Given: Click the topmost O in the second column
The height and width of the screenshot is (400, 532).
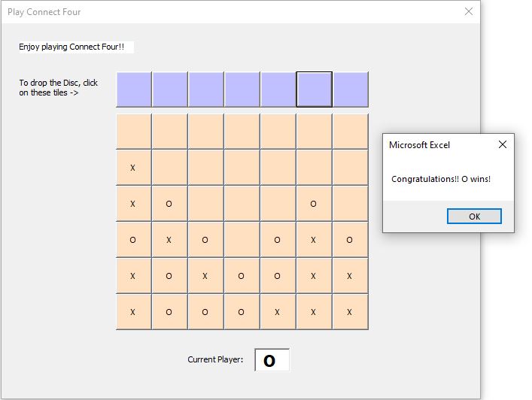Looking at the screenshot, I should (169, 204).
